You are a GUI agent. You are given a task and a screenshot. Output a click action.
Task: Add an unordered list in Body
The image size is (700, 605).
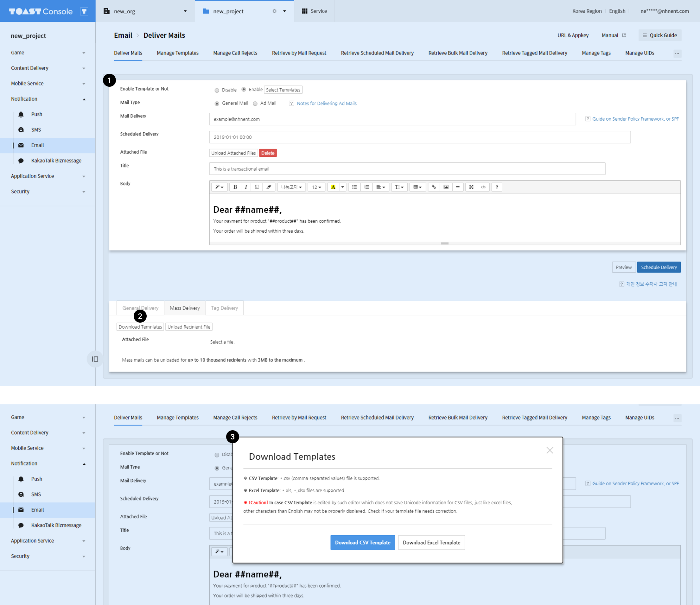pyautogui.click(x=354, y=187)
